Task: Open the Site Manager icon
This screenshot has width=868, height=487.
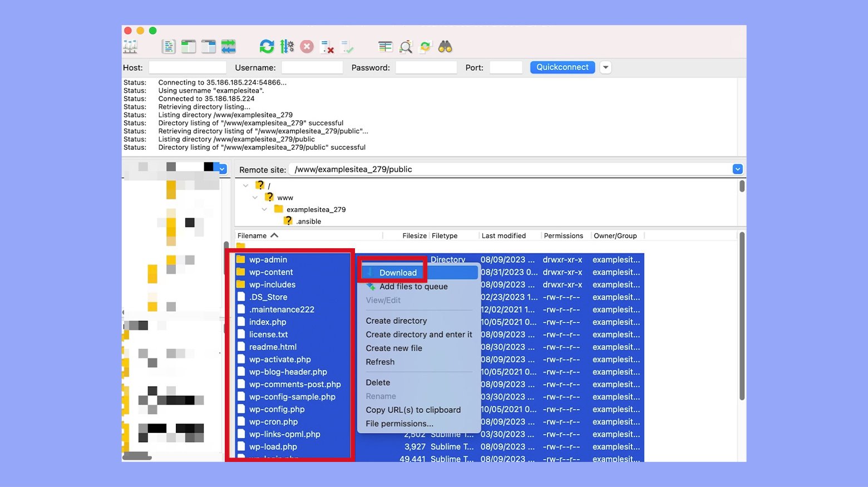Action: [x=130, y=47]
